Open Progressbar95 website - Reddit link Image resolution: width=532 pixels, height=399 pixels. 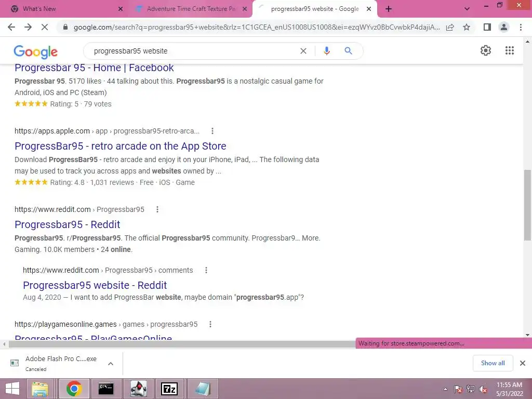tap(95, 285)
